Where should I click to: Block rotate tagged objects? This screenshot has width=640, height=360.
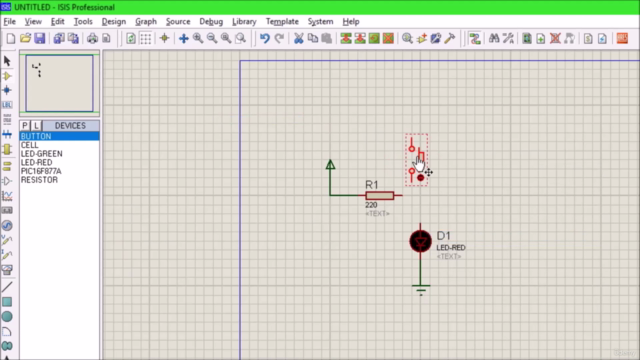coord(374,38)
